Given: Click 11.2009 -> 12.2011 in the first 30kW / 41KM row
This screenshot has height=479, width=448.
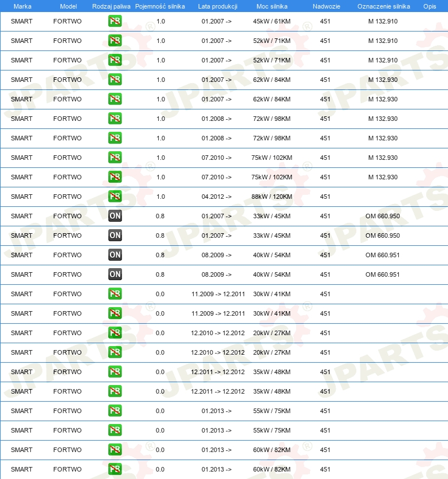Looking at the screenshot, I should 218,294.
